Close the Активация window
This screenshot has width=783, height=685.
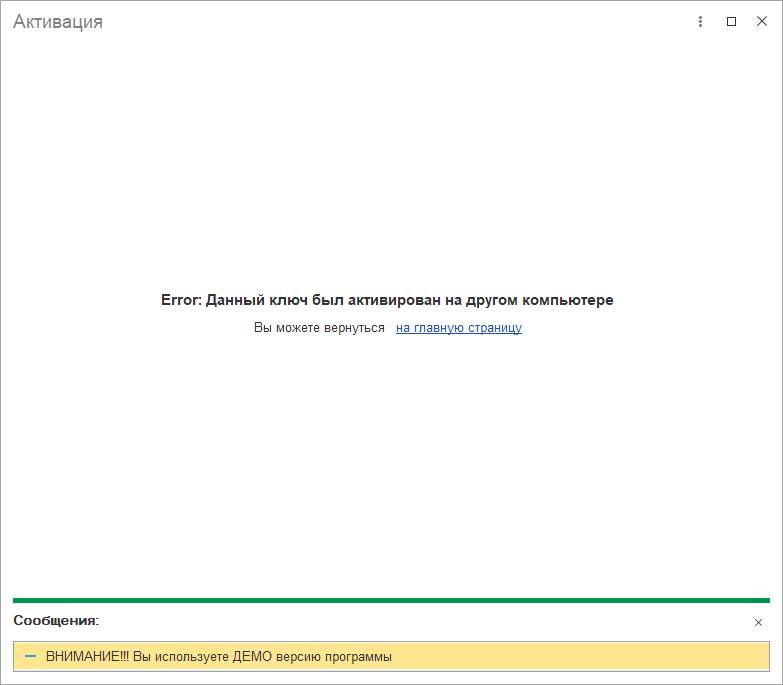(762, 21)
